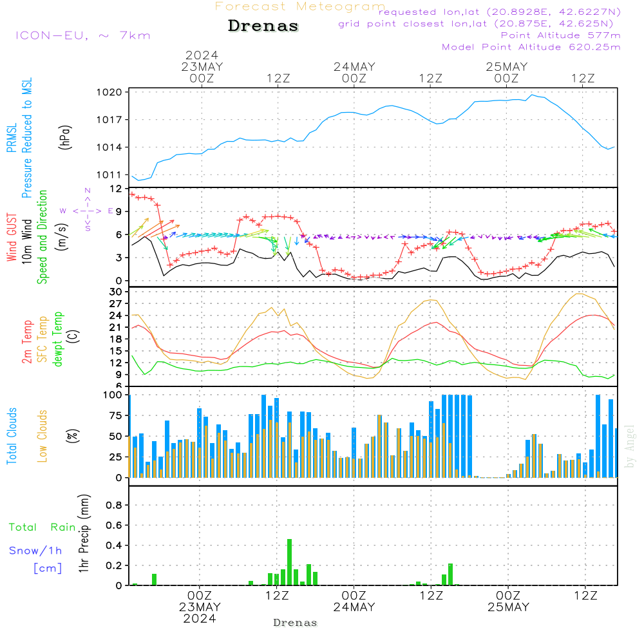The width and height of the screenshot is (644, 644).
Task: Select the "[cm]" snow unit label
Action: point(48,569)
